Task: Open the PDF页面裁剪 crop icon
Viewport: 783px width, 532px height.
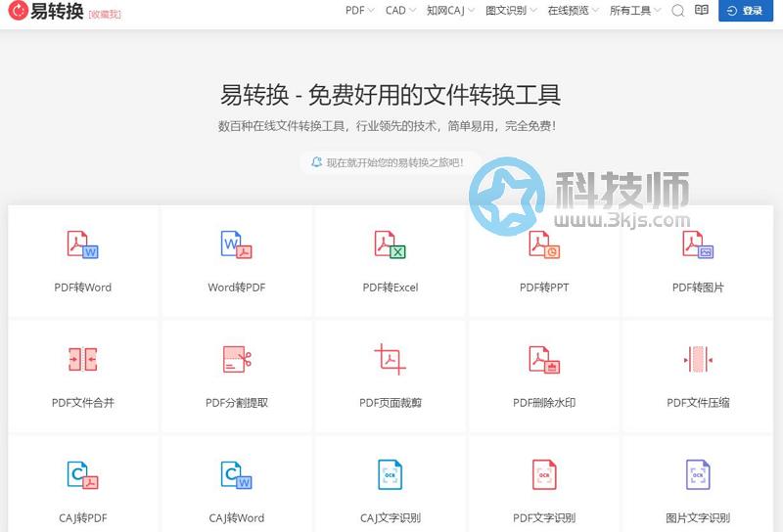Action: pos(391,359)
